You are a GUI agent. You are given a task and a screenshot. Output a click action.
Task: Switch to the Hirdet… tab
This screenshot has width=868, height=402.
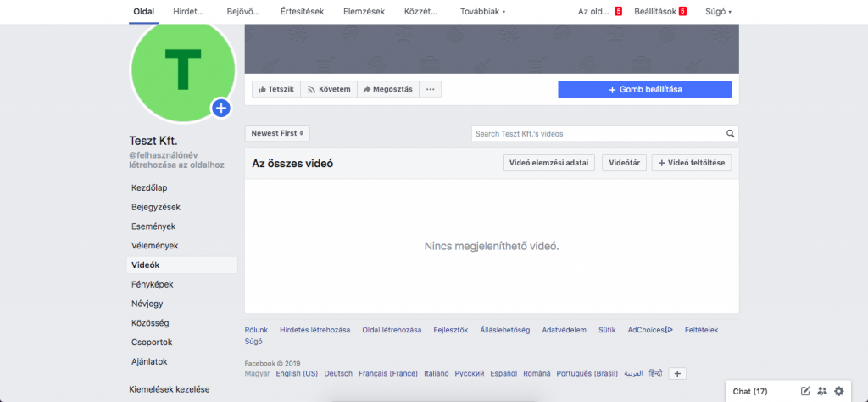pyautogui.click(x=188, y=12)
